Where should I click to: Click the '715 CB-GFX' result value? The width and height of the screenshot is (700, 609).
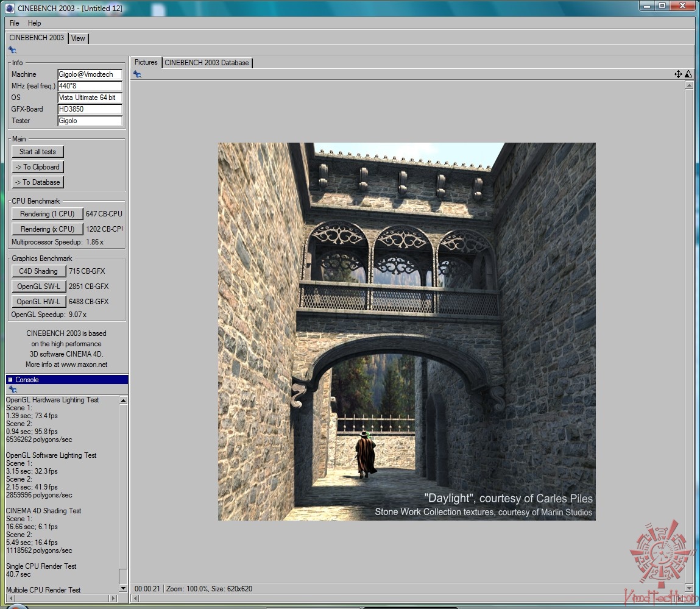87,271
